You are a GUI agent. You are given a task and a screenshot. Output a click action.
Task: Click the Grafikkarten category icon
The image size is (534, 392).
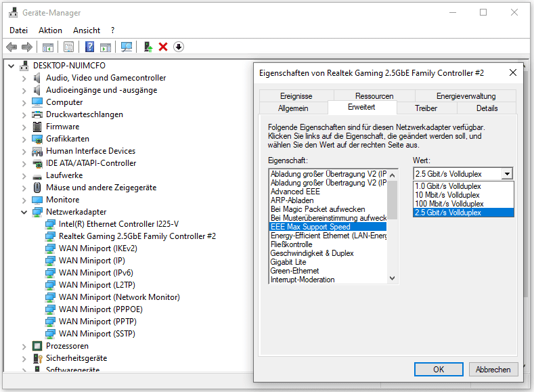tap(37, 139)
